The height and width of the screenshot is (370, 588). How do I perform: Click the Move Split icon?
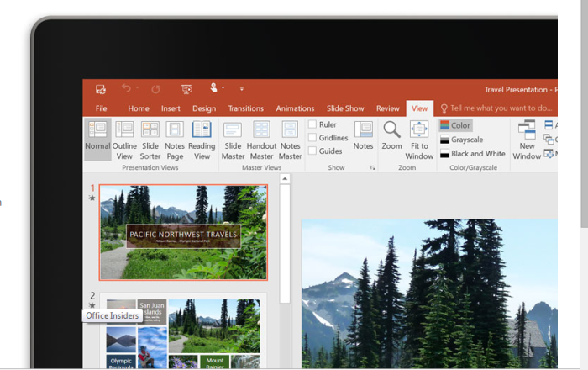click(x=549, y=154)
